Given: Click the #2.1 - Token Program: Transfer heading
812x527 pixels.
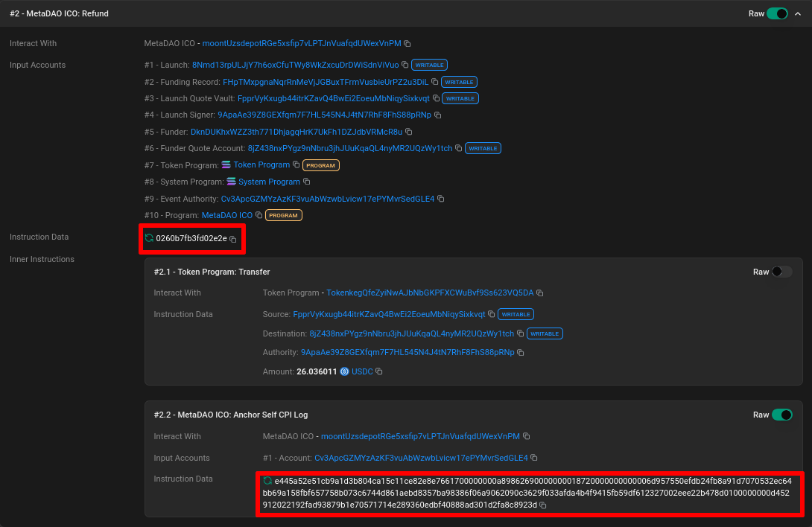Looking at the screenshot, I should (x=212, y=272).
